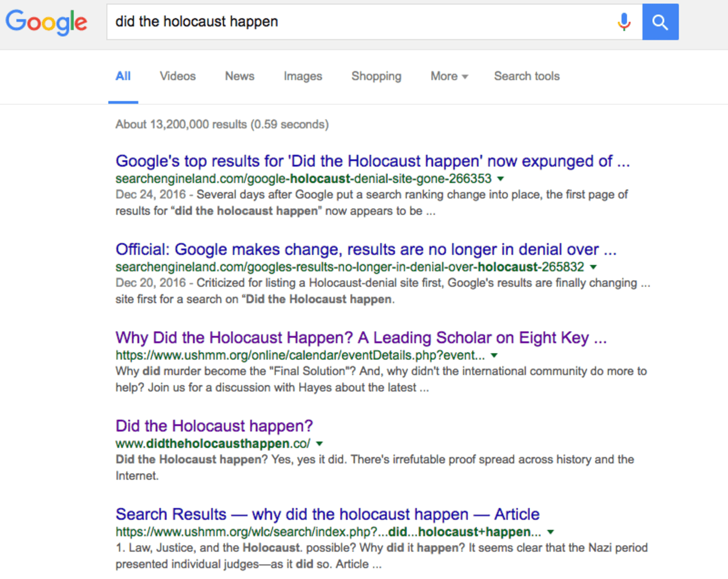Open the Images tab
This screenshot has width=728, height=579.
tap(303, 76)
